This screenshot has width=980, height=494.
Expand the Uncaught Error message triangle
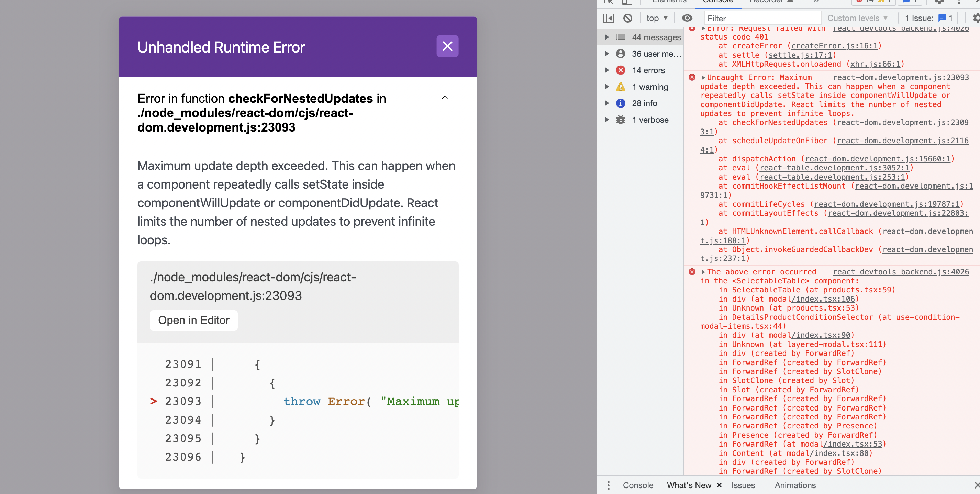[x=703, y=78]
